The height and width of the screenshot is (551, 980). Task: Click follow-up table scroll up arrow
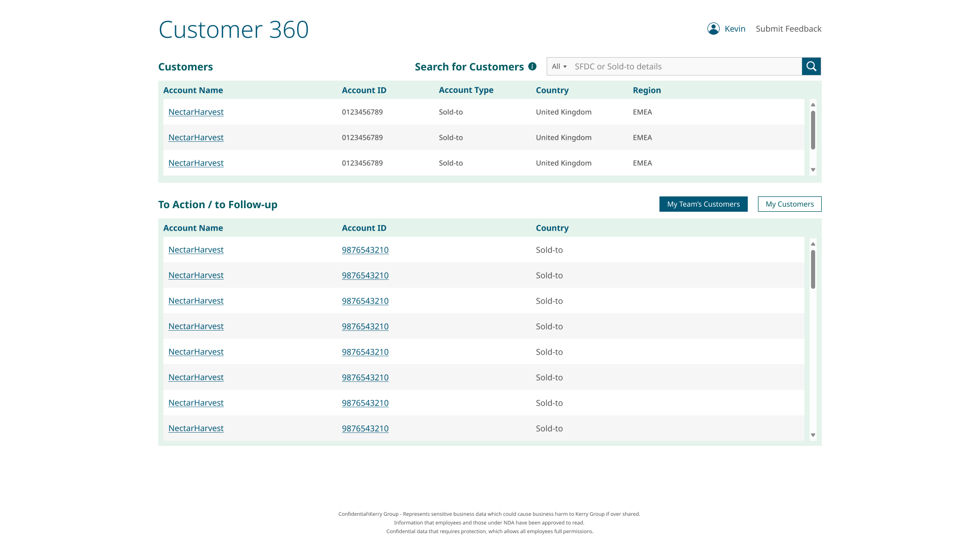pyautogui.click(x=813, y=244)
